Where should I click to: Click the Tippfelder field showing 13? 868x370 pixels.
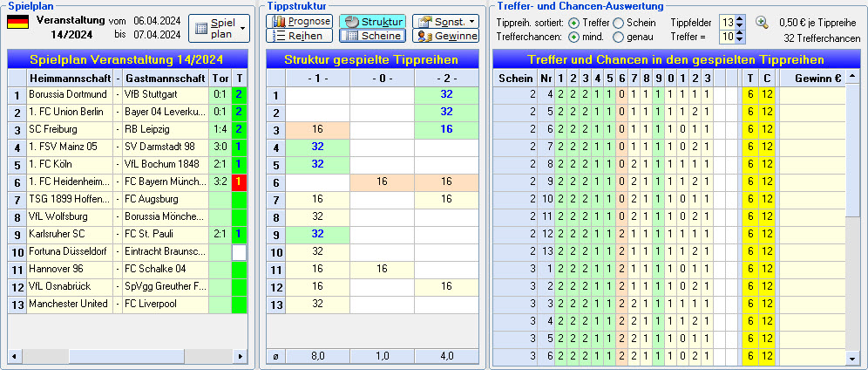pyautogui.click(x=728, y=23)
